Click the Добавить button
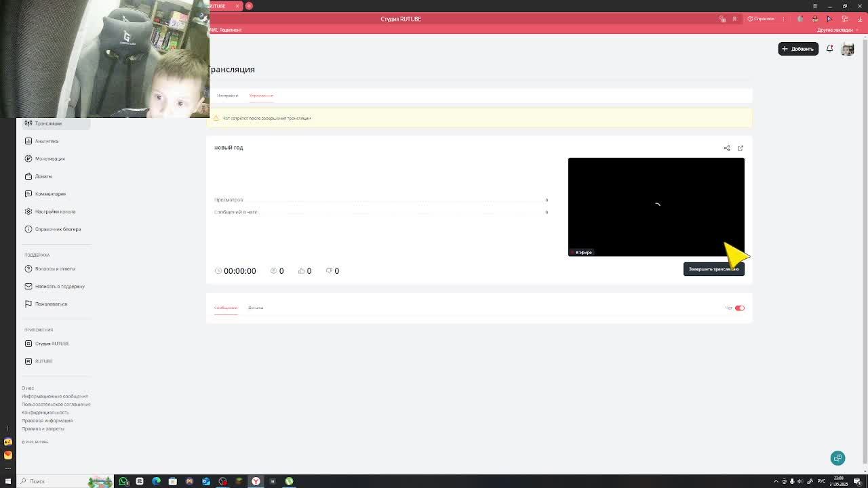 pyautogui.click(x=798, y=49)
